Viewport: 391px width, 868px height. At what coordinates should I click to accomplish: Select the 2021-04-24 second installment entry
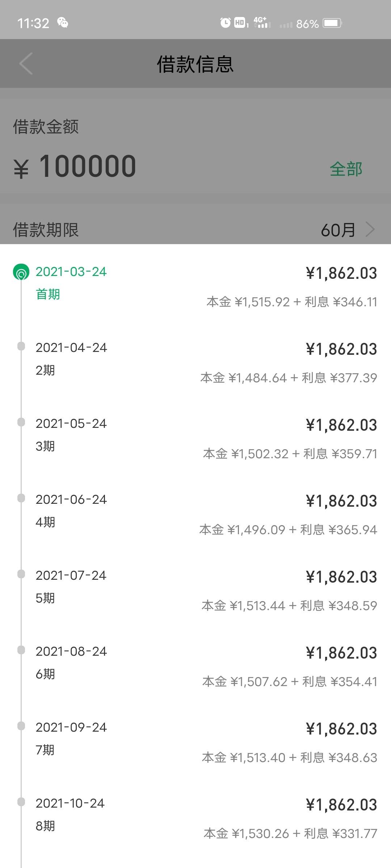coord(71,348)
